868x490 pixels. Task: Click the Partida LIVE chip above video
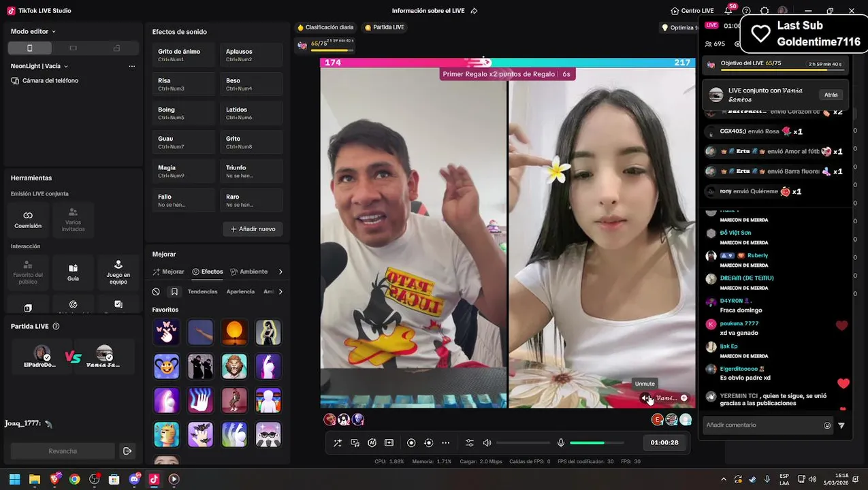pos(385,27)
